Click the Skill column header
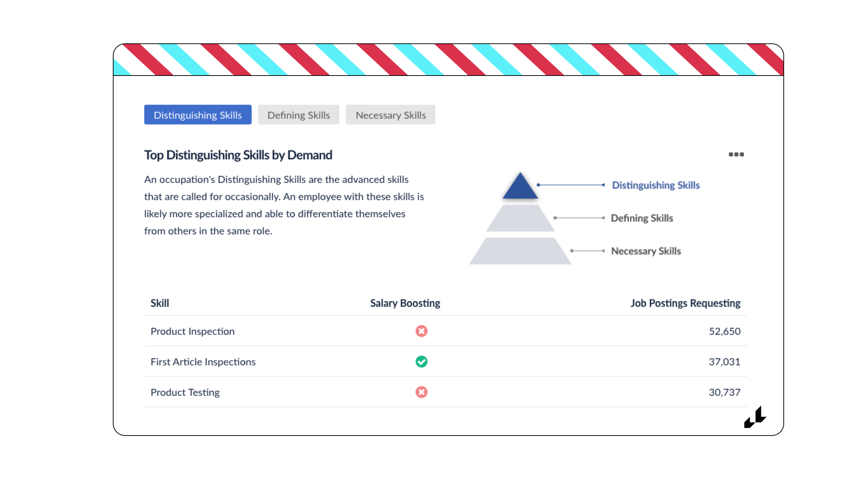The height and width of the screenshot is (480, 868). click(x=160, y=303)
